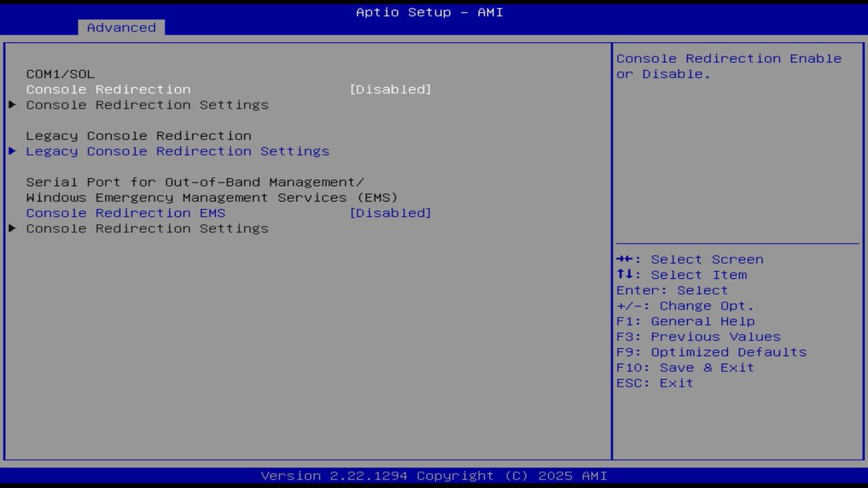868x488 pixels.
Task: Select the Serial Port for Out-of-Band Management label
Action: click(x=195, y=182)
